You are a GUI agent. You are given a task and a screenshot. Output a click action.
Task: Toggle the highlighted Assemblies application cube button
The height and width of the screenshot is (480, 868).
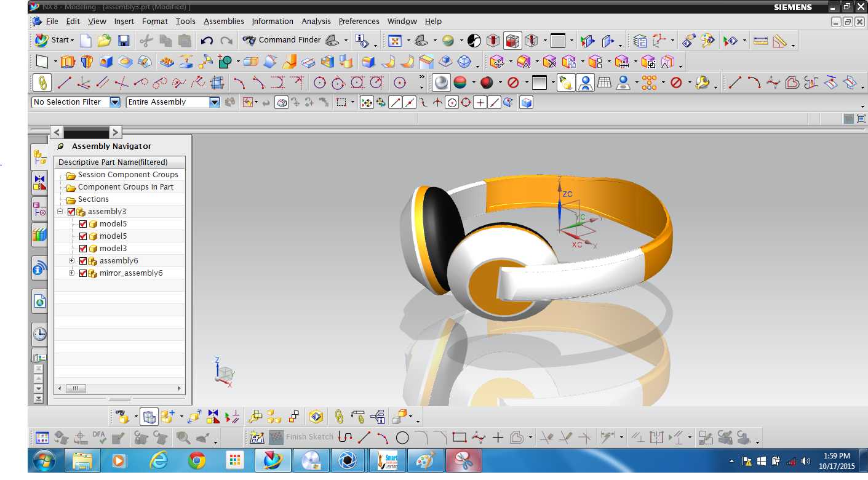tap(149, 417)
